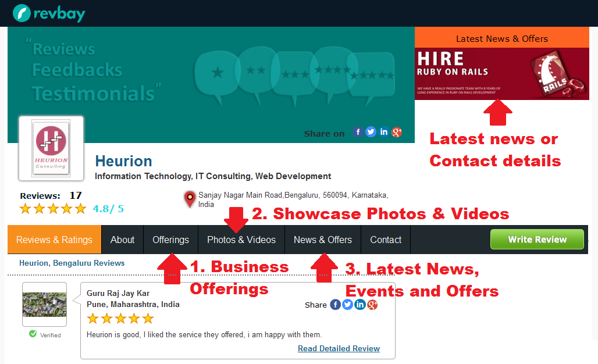
Task: Click the Write Review button
Action: click(x=537, y=240)
